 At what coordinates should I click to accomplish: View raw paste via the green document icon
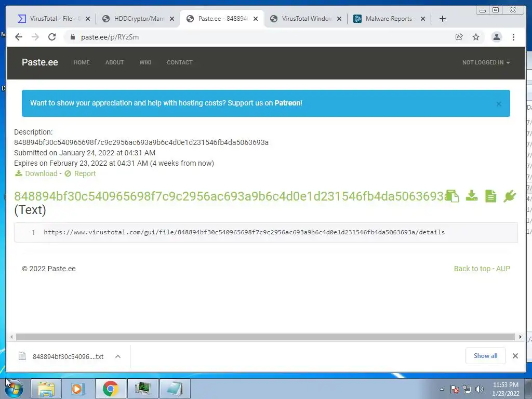click(x=490, y=196)
